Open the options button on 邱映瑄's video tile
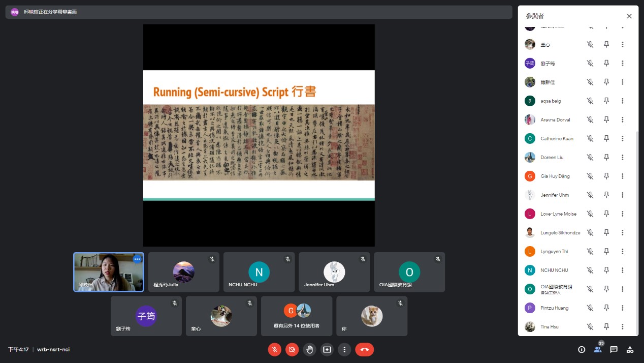This screenshot has height=363, width=644. coord(137,259)
